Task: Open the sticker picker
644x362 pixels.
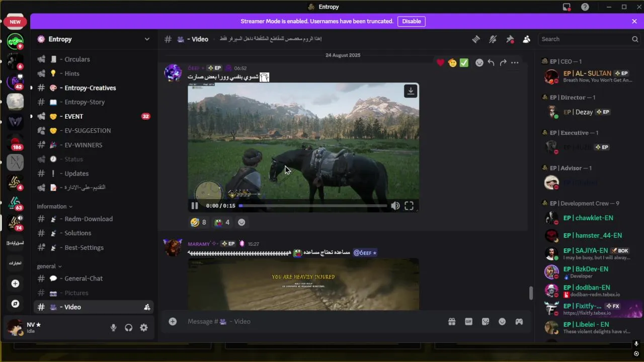Action: point(486,321)
